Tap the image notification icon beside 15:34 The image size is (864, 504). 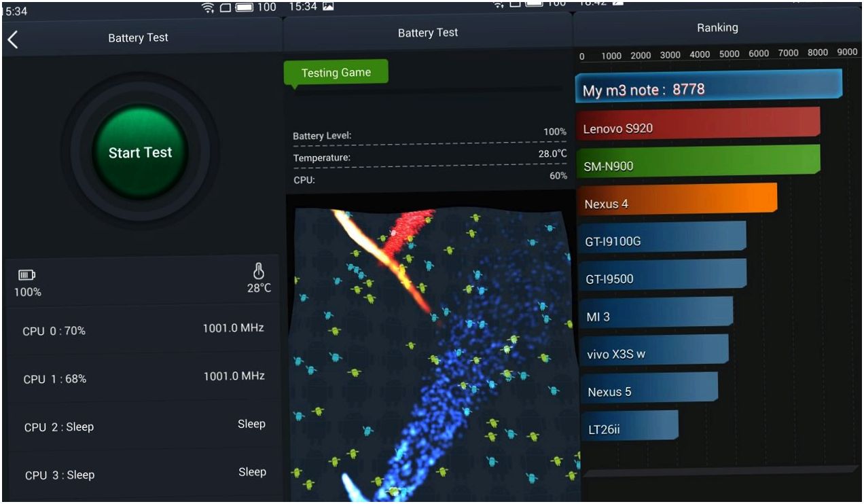click(x=329, y=6)
